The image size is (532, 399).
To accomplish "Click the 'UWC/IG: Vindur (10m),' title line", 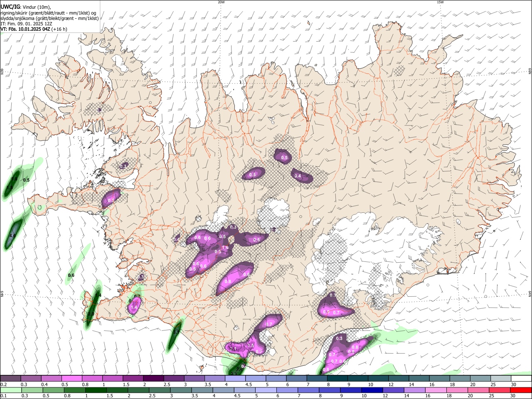I will [25, 7].
